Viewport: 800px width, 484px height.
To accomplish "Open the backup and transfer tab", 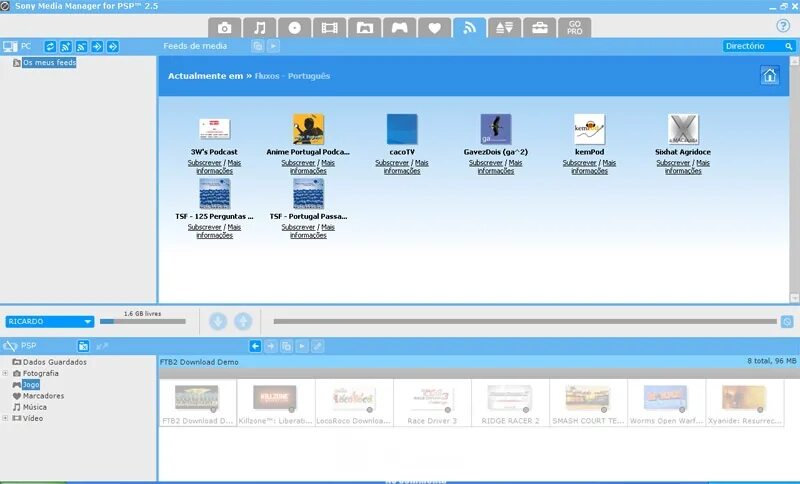I will [x=505, y=28].
